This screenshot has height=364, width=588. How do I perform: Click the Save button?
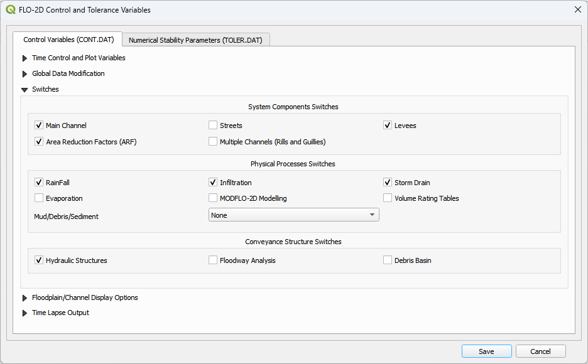[x=486, y=351]
